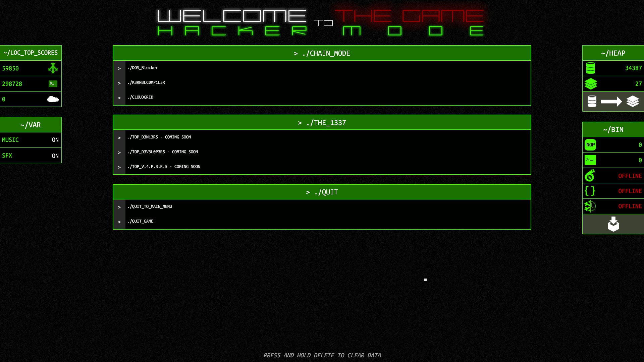Click the terminal icon beside 298728
Viewport: 644px width, 362px height.
53,84
